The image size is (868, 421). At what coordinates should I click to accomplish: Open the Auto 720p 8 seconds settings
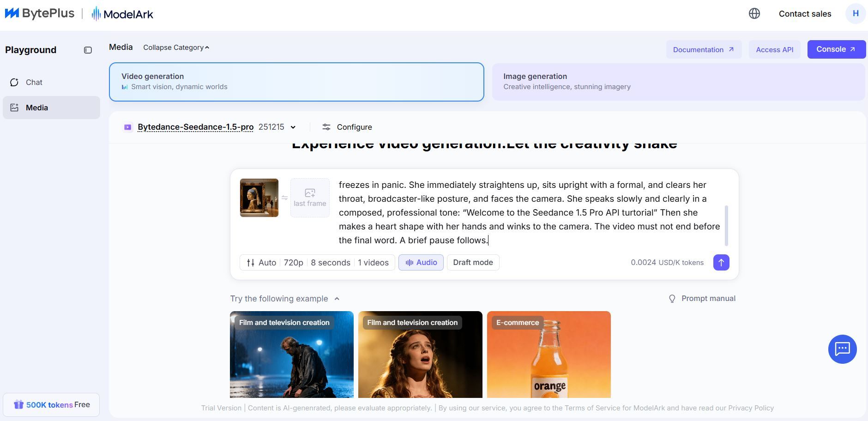[317, 263]
